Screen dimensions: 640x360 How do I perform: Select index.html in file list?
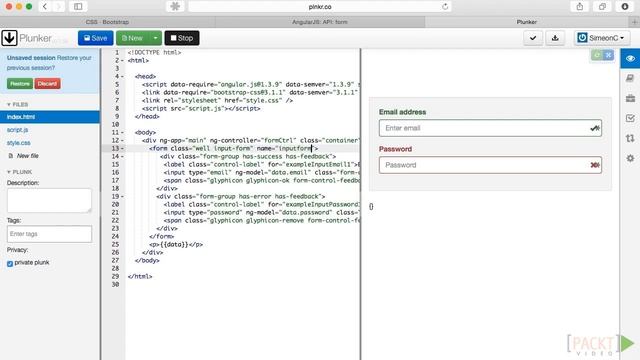tap(50, 117)
